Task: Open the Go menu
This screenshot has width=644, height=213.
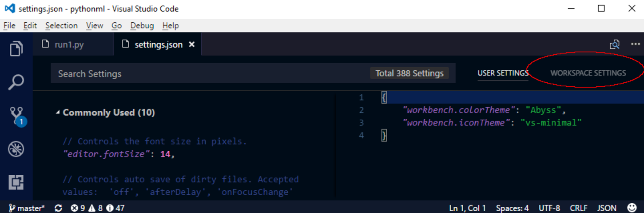Action: (117, 25)
